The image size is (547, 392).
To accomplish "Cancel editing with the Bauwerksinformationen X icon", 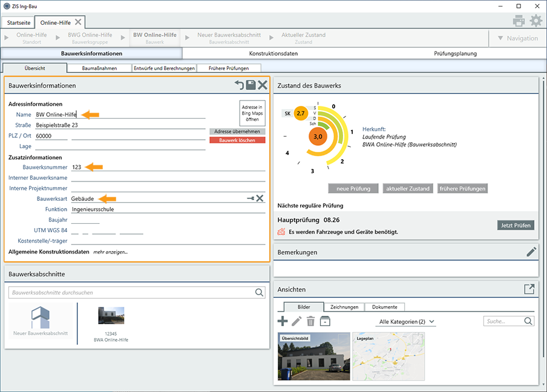I will 262,85.
